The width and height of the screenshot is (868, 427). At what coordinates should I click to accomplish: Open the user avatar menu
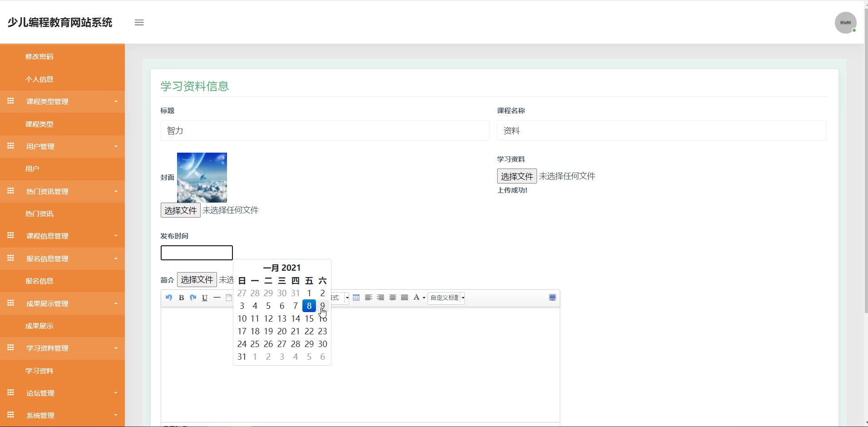(x=845, y=22)
